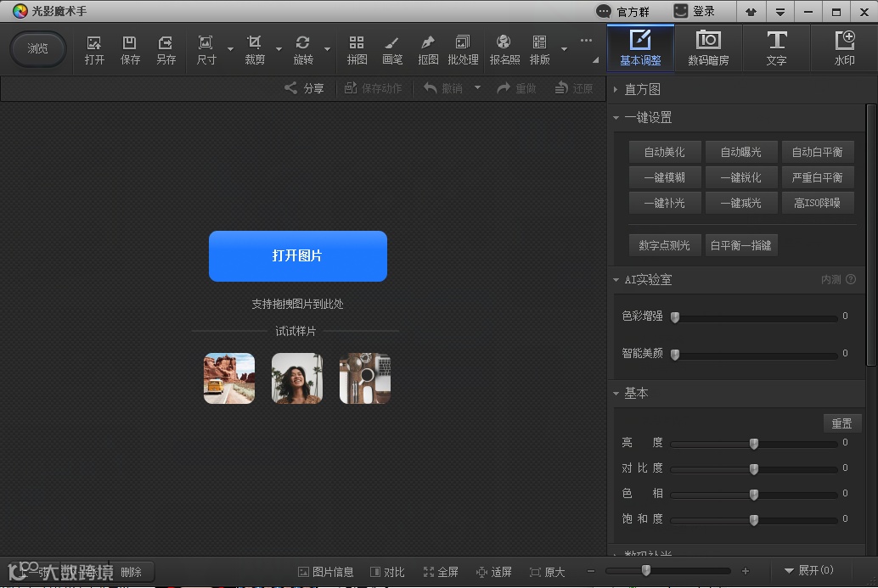Open the Size (尺寸) dropdown arrow

[230, 49]
